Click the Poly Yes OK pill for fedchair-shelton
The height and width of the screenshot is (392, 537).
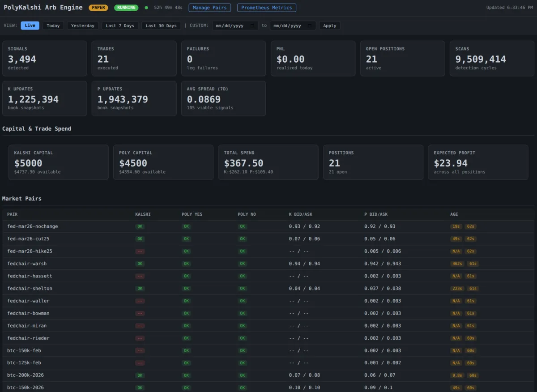tap(186, 289)
